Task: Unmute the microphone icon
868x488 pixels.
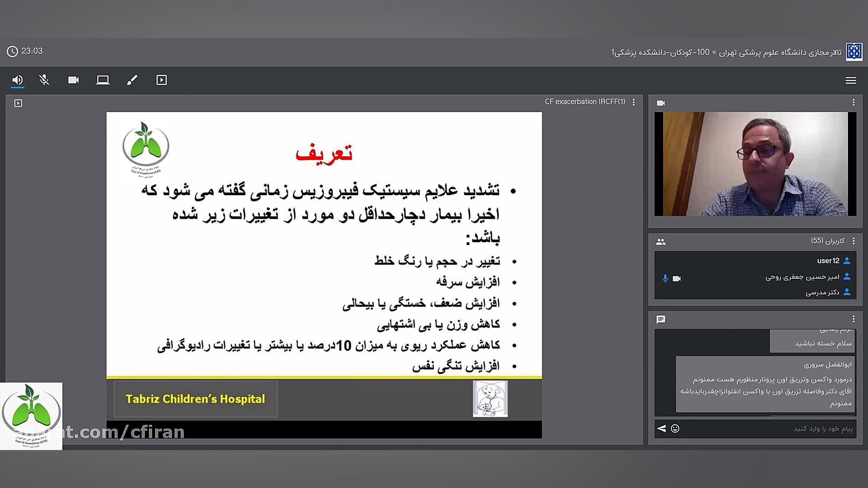Action: [x=44, y=80]
